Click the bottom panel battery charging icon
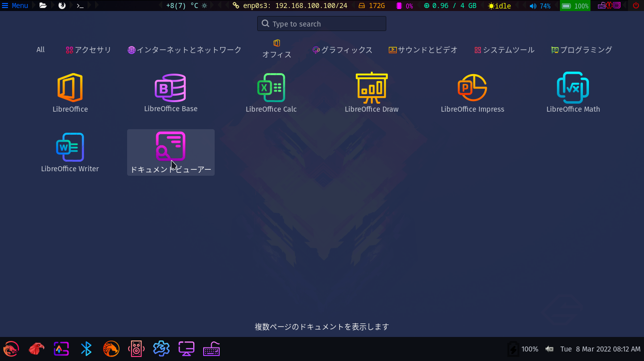The height and width of the screenshot is (361, 644). [x=513, y=349]
